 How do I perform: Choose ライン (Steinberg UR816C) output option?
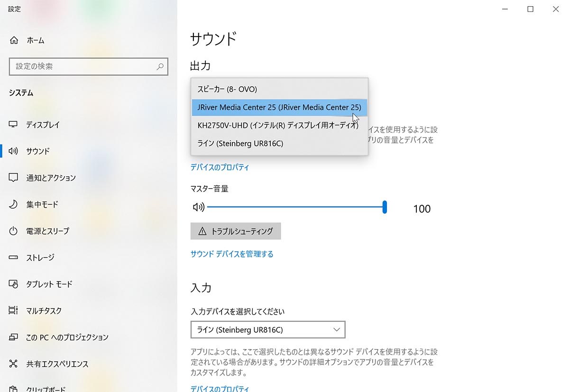[x=239, y=143]
